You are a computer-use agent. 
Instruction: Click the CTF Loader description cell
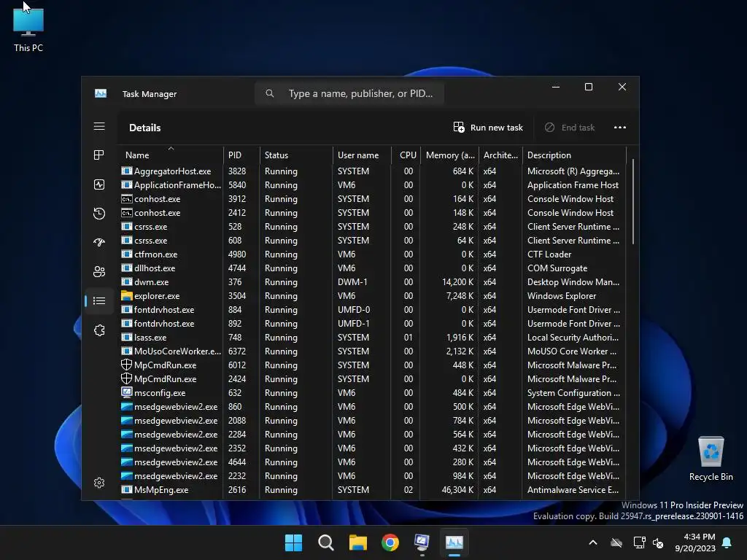click(x=549, y=254)
